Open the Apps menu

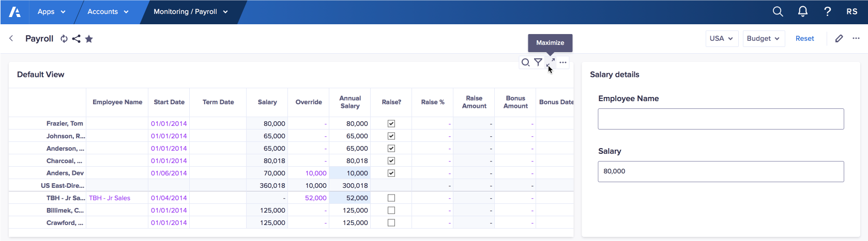(51, 12)
